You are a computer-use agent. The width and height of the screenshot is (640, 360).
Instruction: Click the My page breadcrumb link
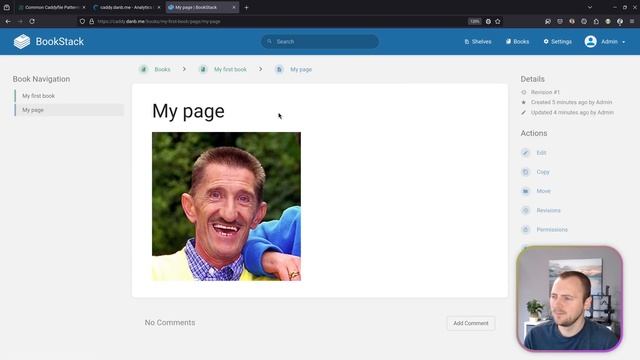coord(301,69)
